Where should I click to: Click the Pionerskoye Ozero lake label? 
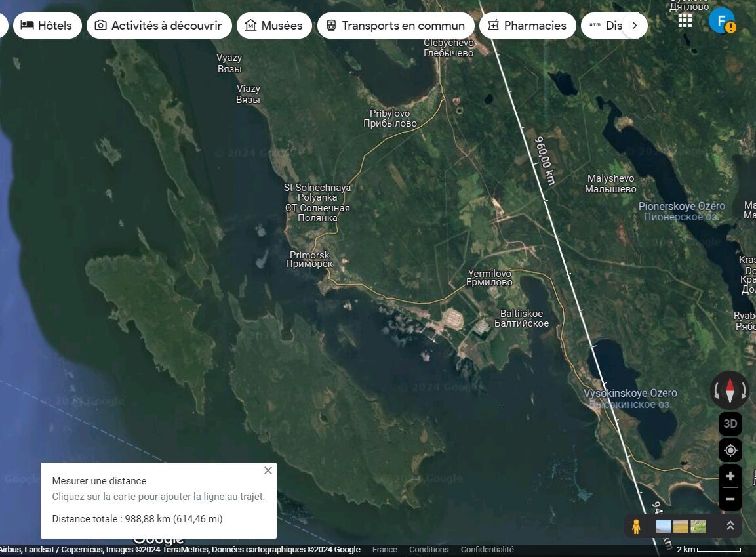click(x=681, y=211)
